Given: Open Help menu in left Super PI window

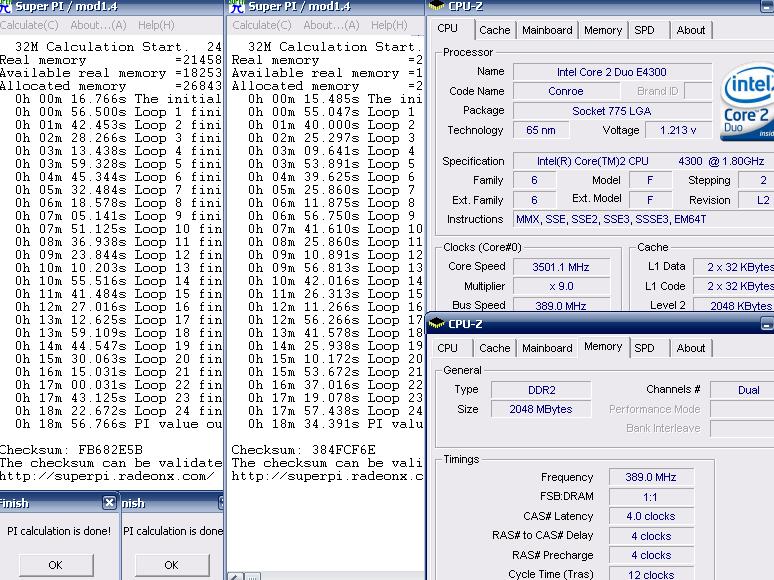Looking at the screenshot, I should coord(156,25).
